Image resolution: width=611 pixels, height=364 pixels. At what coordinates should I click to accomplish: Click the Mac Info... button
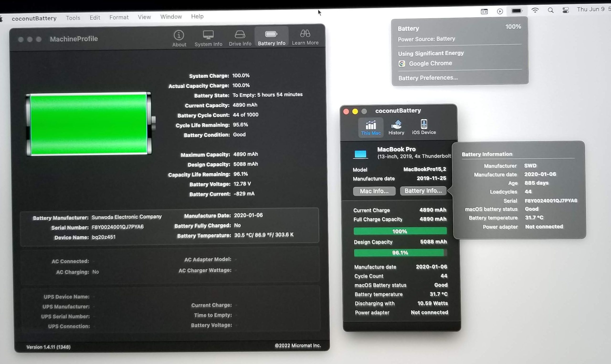click(374, 191)
